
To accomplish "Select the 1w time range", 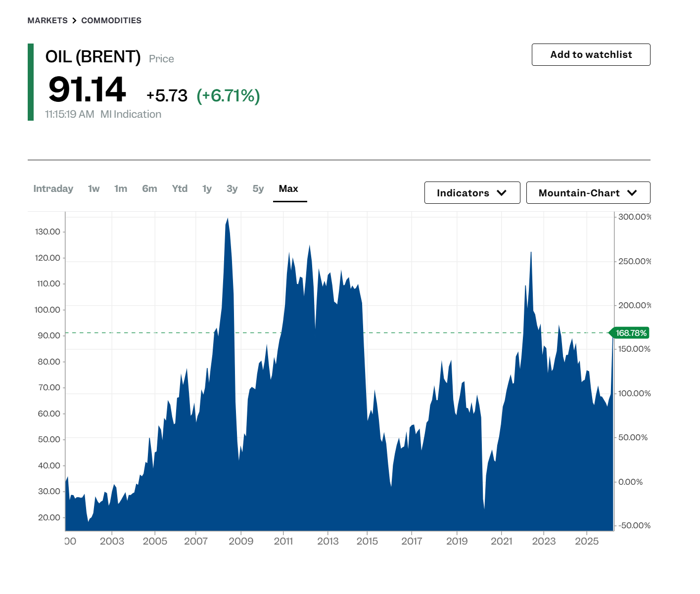I will [x=93, y=188].
